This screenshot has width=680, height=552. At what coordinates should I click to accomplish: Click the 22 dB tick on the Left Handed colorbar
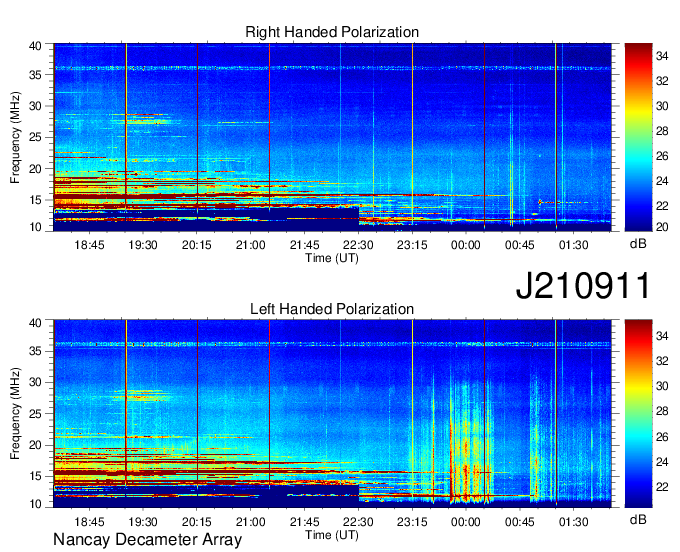tap(662, 487)
